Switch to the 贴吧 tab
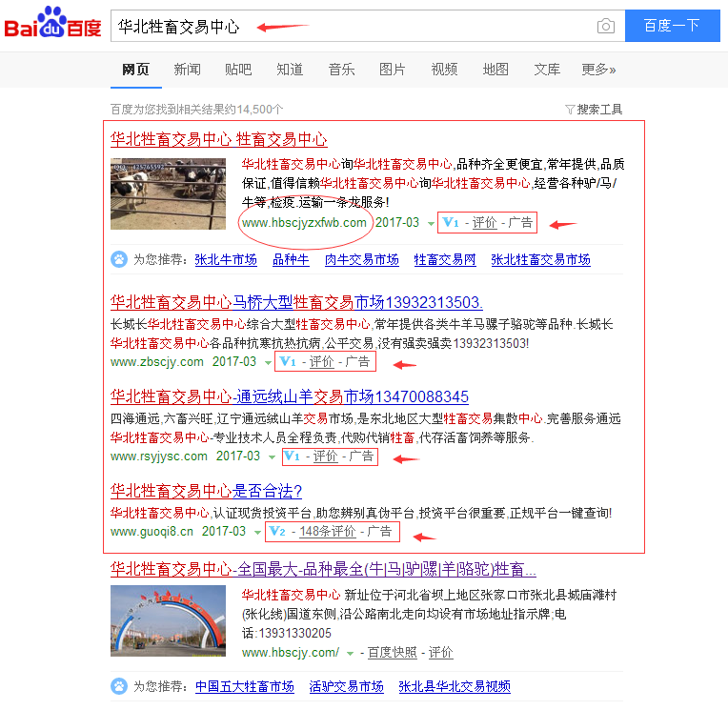This screenshot has height=710, width=728. [238, 70]
